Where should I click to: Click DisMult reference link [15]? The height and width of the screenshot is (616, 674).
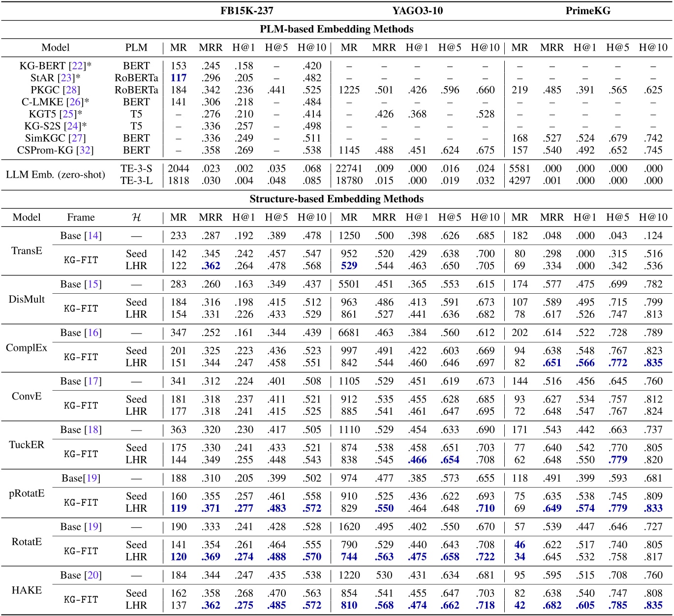(93, 284)
